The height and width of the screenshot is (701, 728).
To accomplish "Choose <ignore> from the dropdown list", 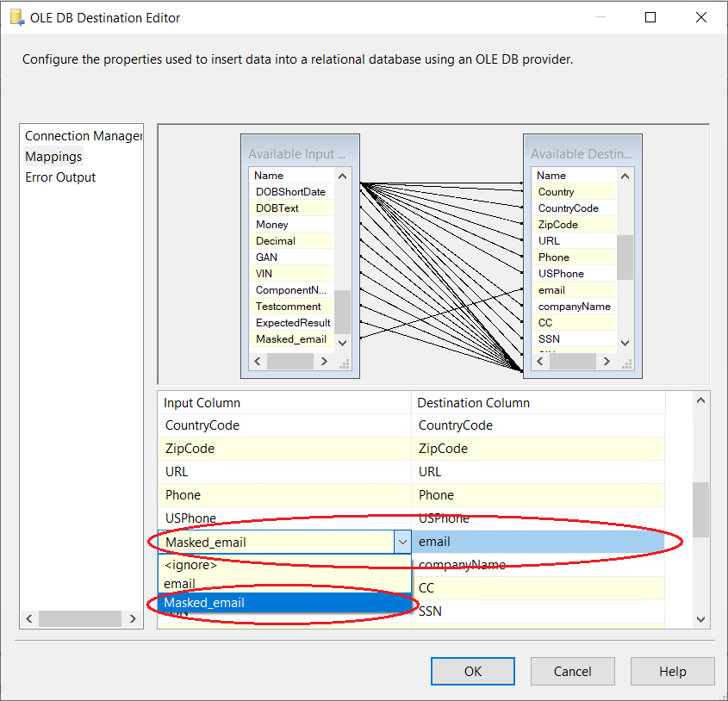I will pos(190,565).
